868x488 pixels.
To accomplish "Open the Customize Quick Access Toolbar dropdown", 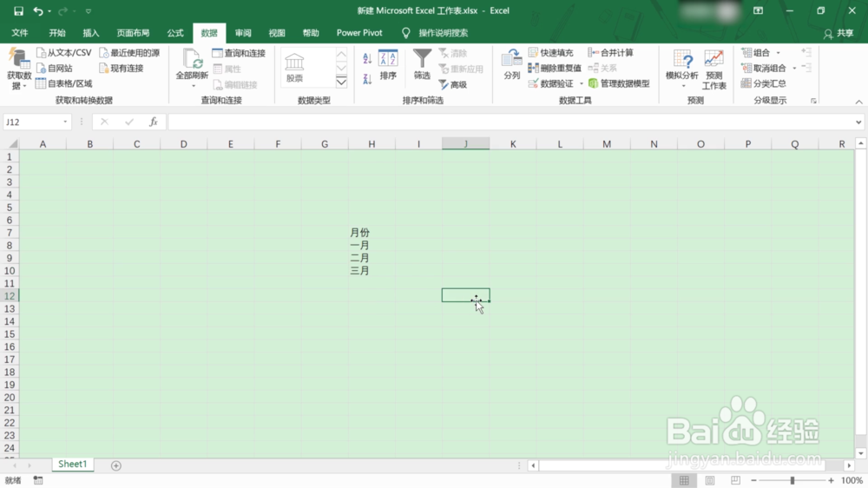I will [88, 11].
